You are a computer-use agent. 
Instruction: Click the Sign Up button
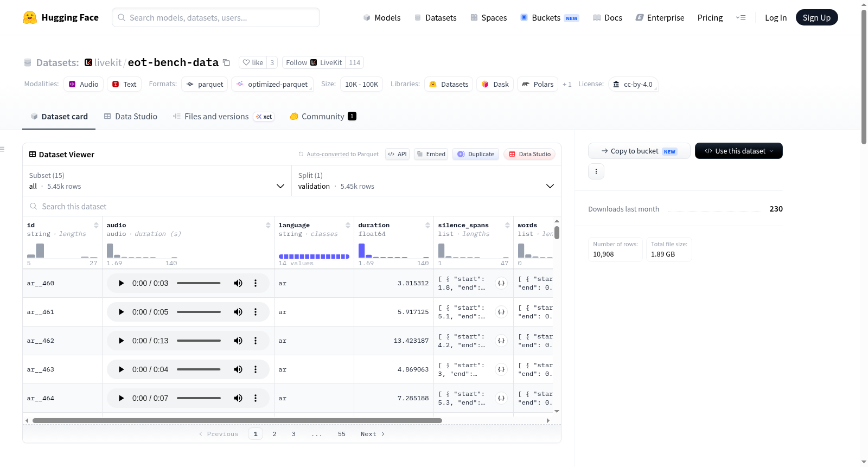816,17
